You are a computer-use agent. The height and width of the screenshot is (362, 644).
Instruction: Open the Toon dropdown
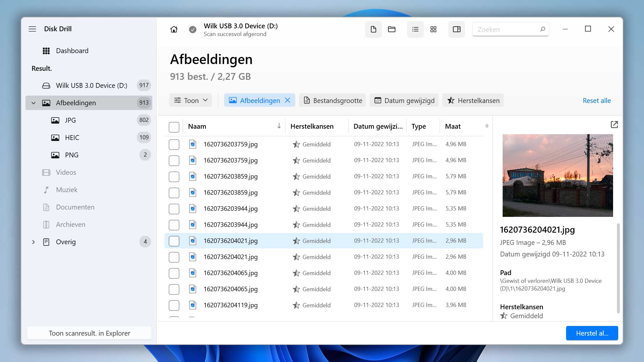click(191, 100)
